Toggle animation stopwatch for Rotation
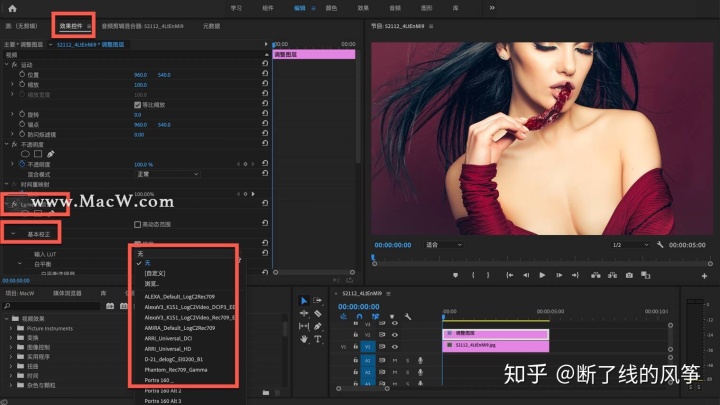720x405 pixels. click(22, 114)
